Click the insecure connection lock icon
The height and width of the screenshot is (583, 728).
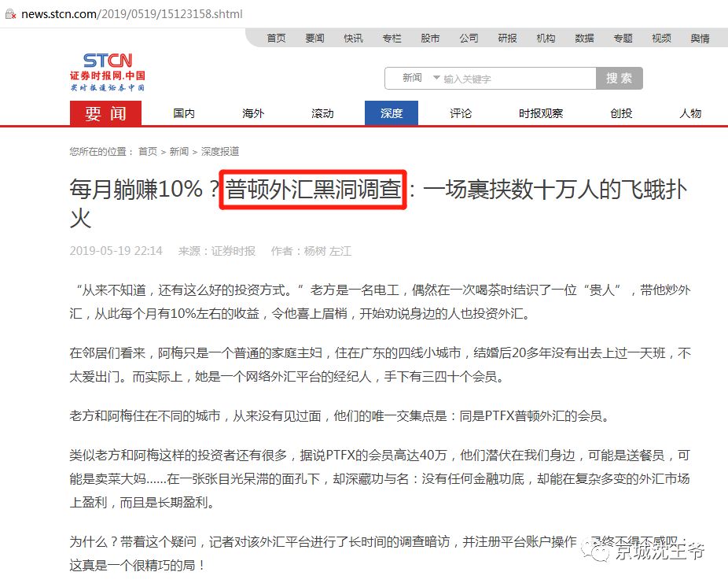click(x=10, y=14)
